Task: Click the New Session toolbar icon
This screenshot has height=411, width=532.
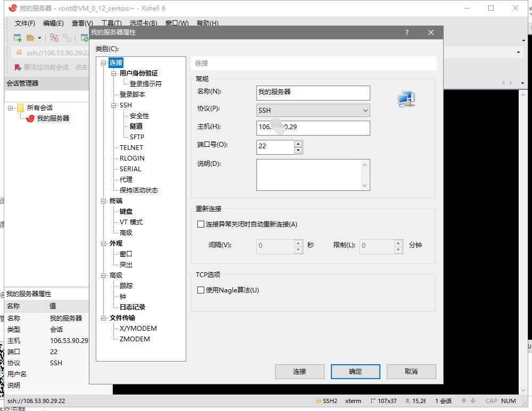Action: [x=18, y=38]
